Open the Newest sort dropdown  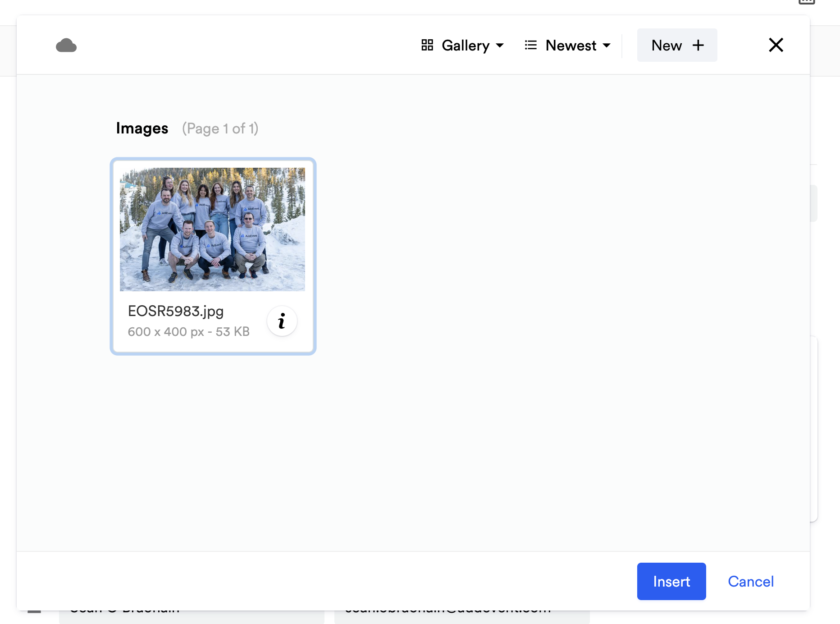(568, 46)
